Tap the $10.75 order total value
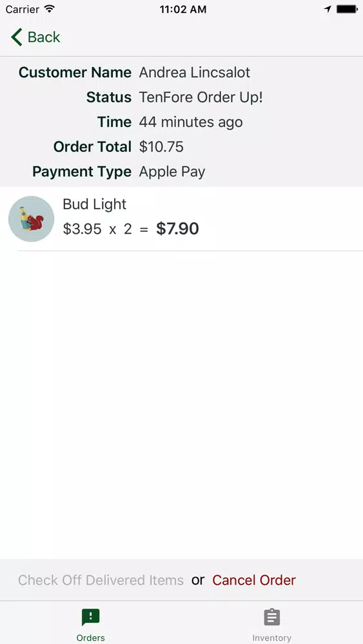 pos(161,147)
